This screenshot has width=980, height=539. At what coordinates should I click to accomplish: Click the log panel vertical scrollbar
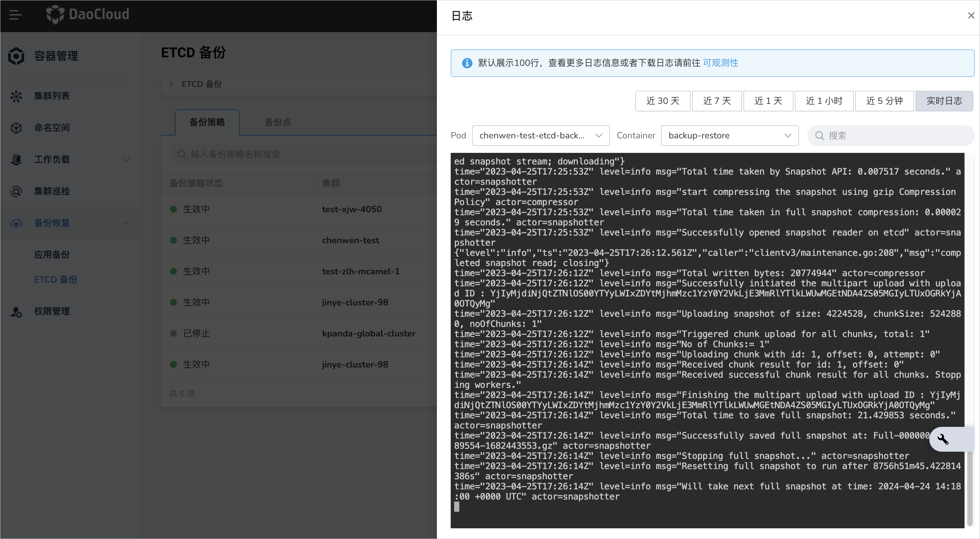[x=970, y=489]
